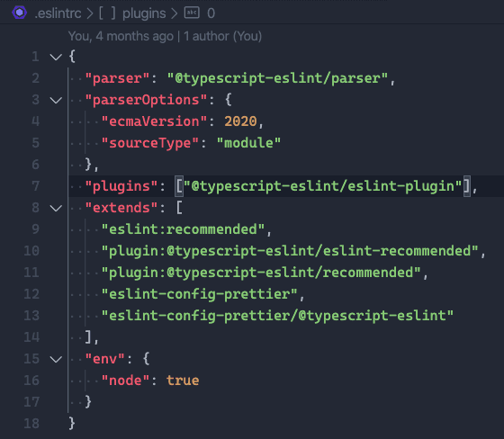504x439 pixels.
Task: Collapse the env block at line 15
Action: click(56, 359)
